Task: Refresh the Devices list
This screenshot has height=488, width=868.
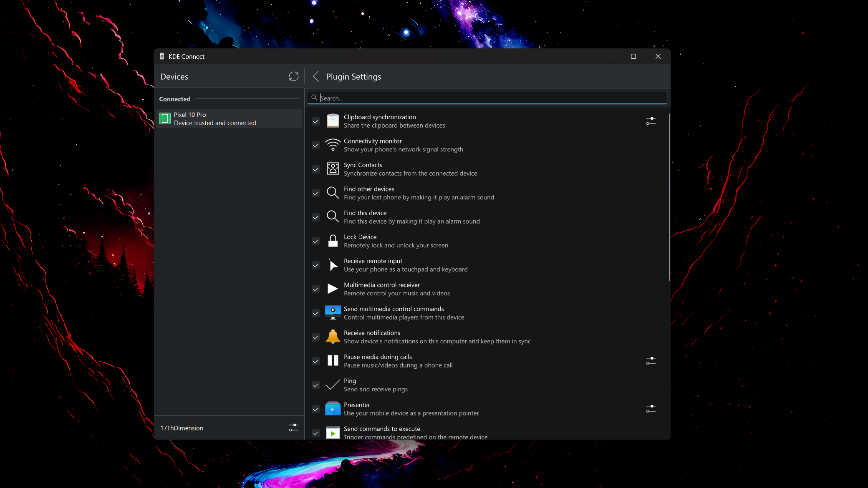Action: [294, 76]
